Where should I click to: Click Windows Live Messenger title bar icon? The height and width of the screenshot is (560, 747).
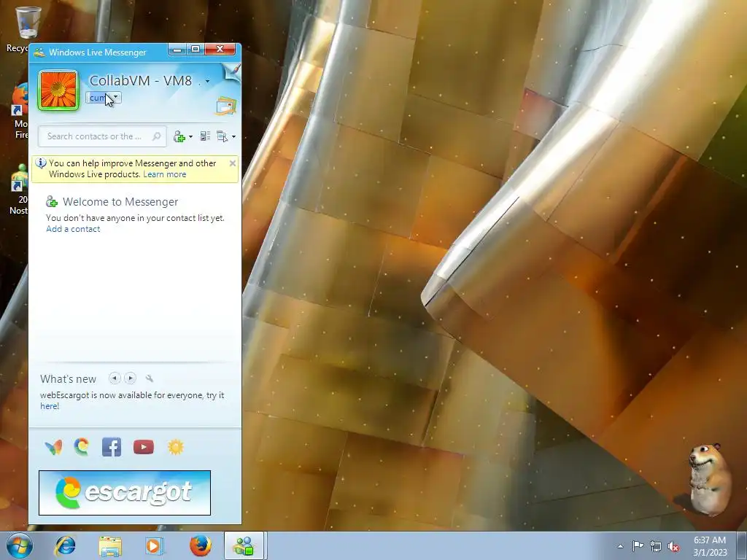click(x=39, y=52)
